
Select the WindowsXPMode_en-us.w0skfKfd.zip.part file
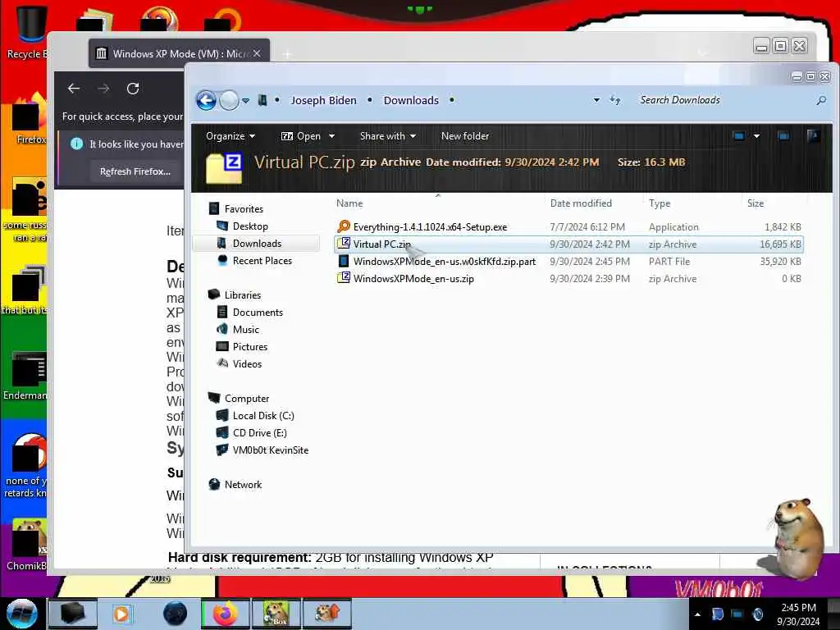tap(568, 262)
